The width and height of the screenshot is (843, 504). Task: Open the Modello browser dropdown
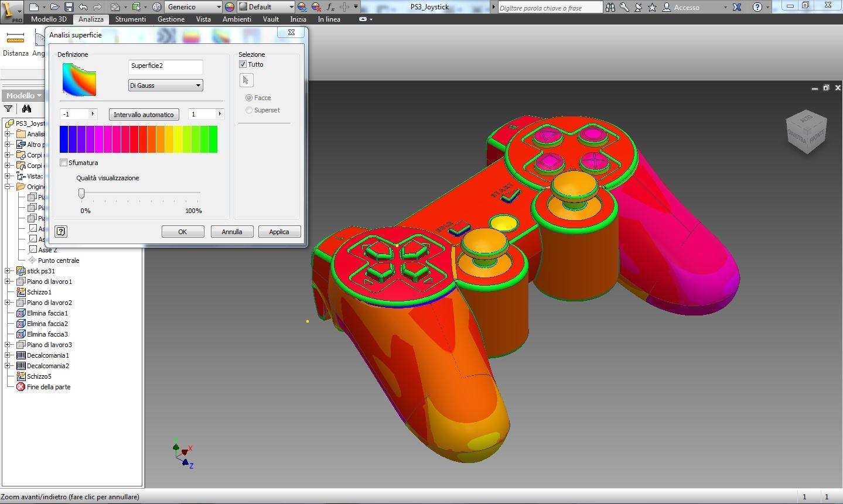(24, 95)
